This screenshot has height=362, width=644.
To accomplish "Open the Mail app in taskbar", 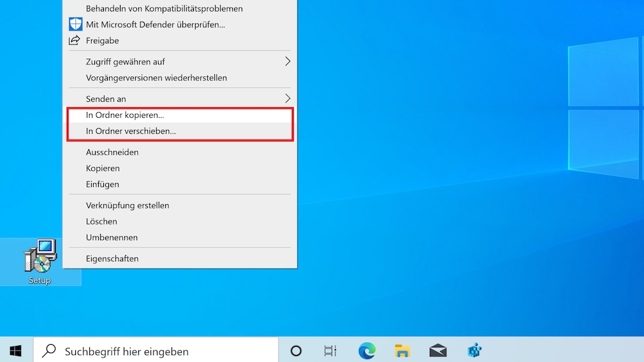I will pyautogui.click(x=438, y=351).
